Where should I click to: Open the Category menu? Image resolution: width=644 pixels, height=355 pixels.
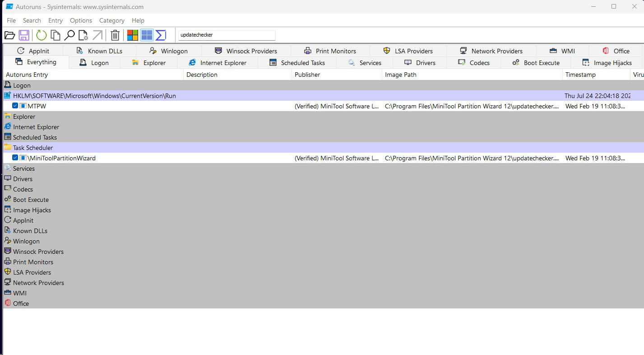111,20
